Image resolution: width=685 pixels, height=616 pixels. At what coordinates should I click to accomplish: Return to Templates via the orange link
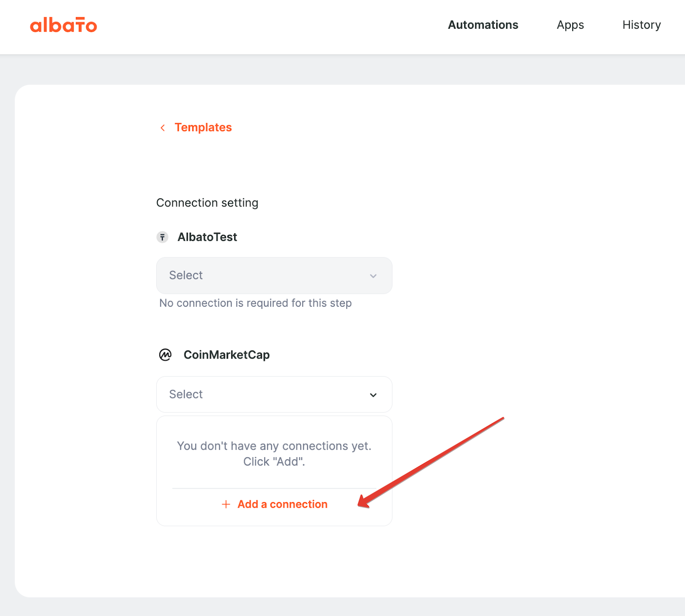click(203, 128)
